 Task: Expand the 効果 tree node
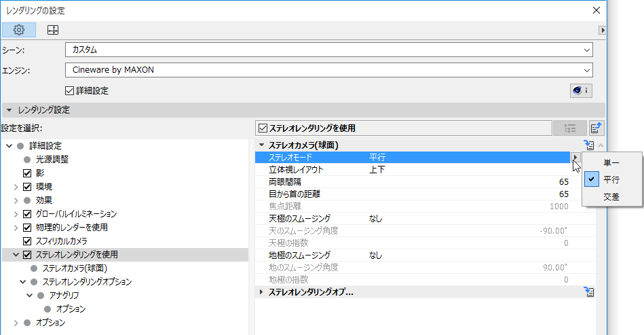(x=16, y=200)
